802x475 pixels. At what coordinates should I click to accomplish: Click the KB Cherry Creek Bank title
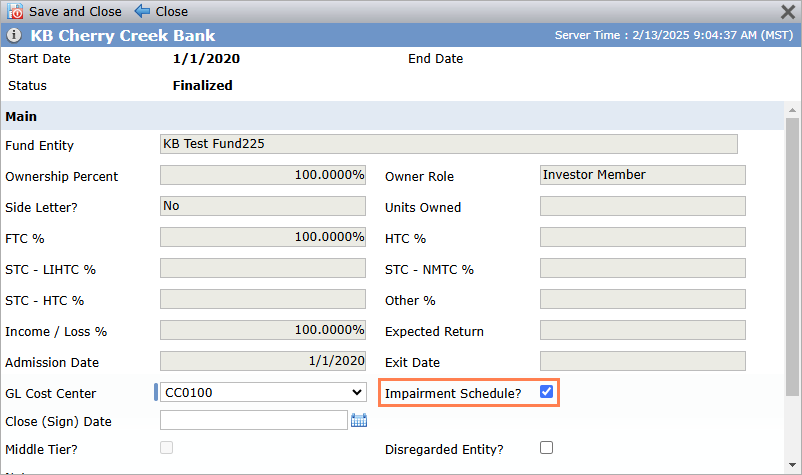click(123, 35)
